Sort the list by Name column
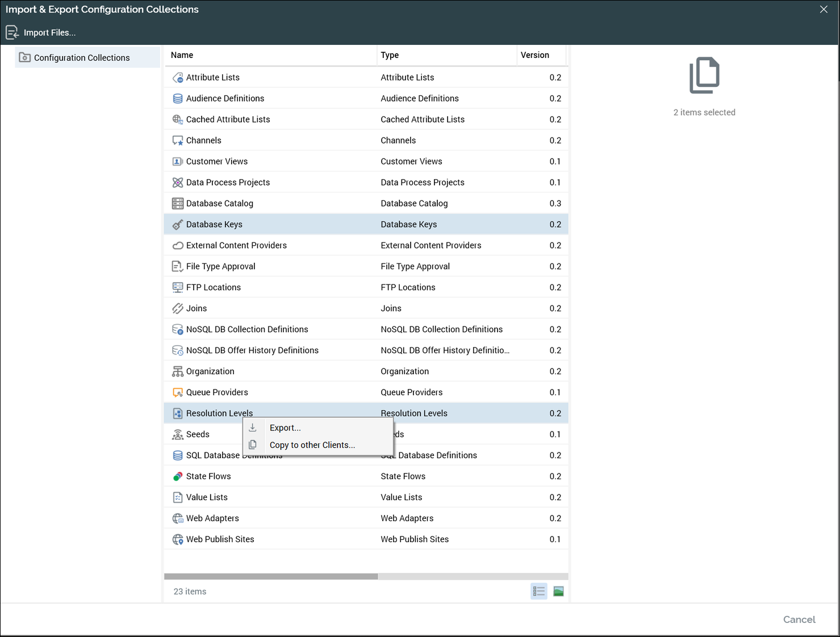Image resolution: width=840 pixels, height=637 pixels. click(x=182, y=55)
